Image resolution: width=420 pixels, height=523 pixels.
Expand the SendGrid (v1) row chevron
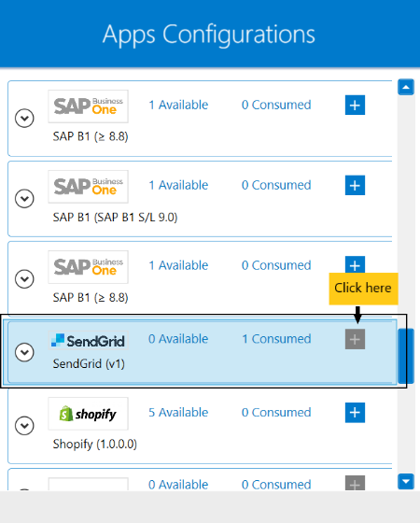24,352
